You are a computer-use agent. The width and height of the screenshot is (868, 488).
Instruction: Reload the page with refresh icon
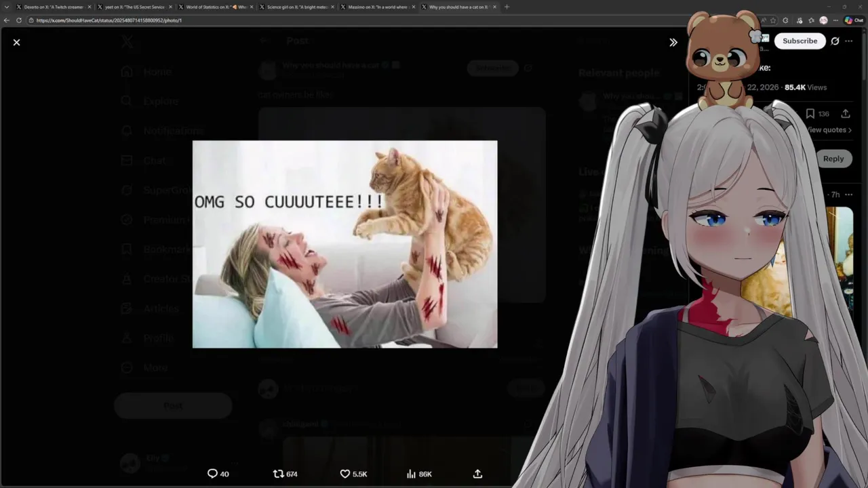point(18,20)
